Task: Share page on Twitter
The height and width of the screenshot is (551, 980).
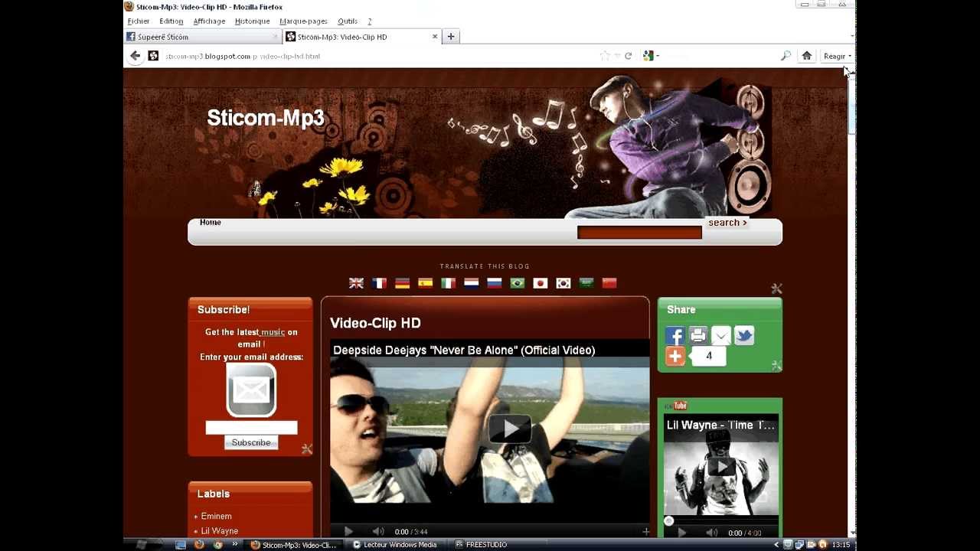Action: click(x=743, y=335)
